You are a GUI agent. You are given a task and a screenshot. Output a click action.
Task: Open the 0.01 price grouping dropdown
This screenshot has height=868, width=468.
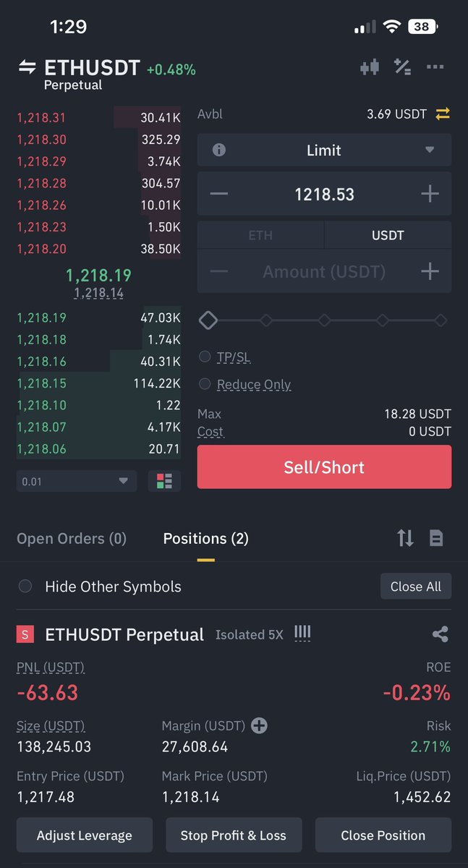point(77,481)
